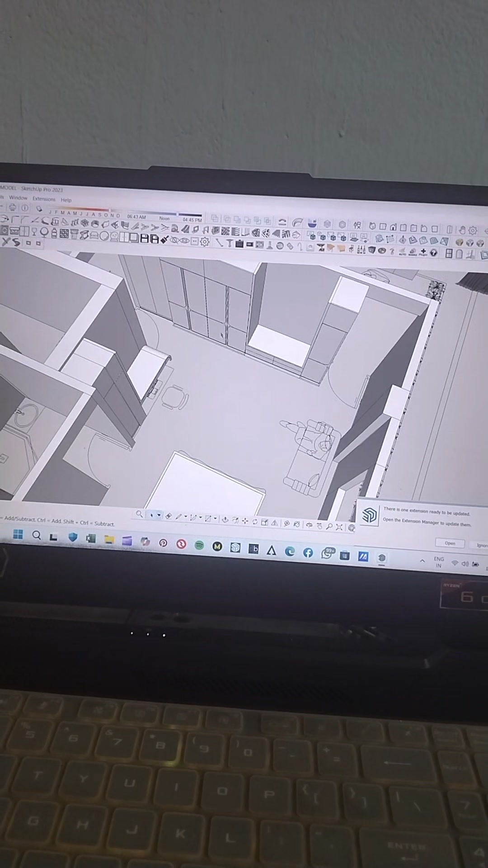Click the round tree component icon
Image resolution: width=488 pixels, height=868 pixels.
coord(44,232)
